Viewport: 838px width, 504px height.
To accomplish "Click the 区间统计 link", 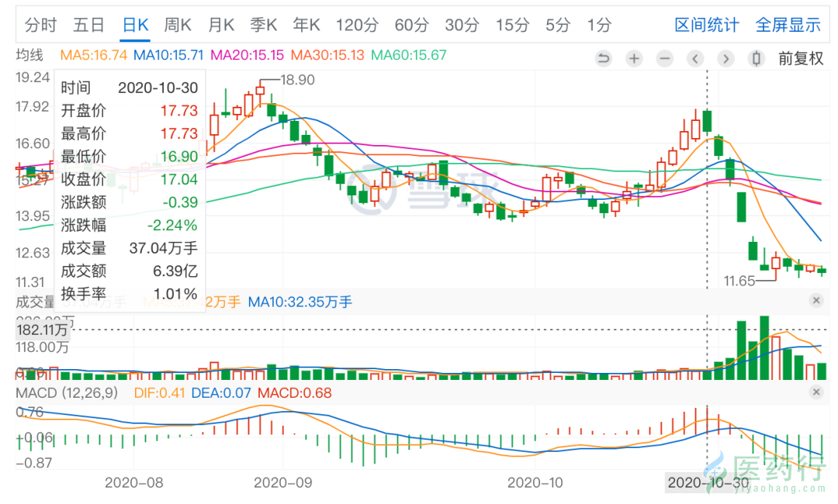I will 706,25.
